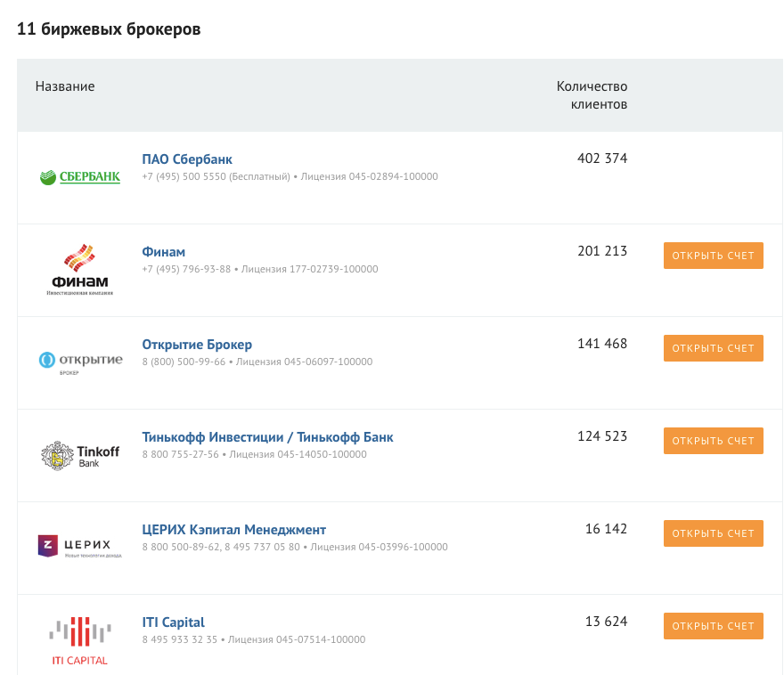784x675 pixels.
Task: Click Finam phone and license 177-02739-100000 line
Action: (x=260, y=269)
